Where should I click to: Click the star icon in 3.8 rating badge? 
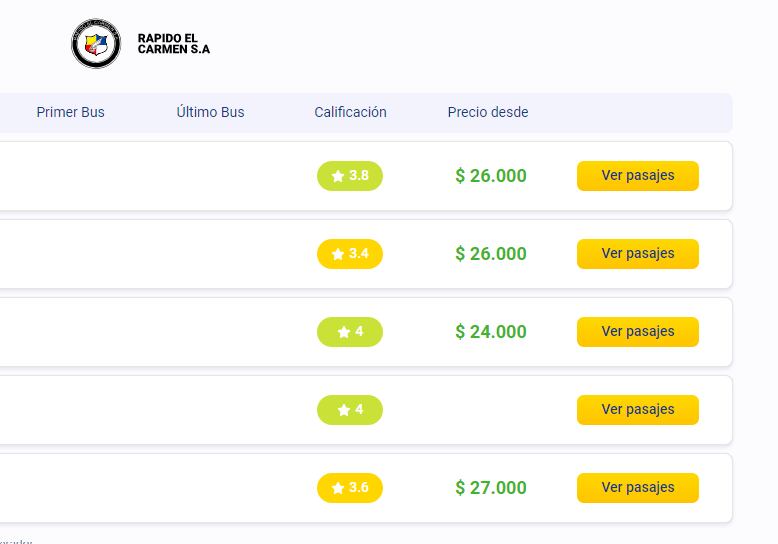(338, 176)
